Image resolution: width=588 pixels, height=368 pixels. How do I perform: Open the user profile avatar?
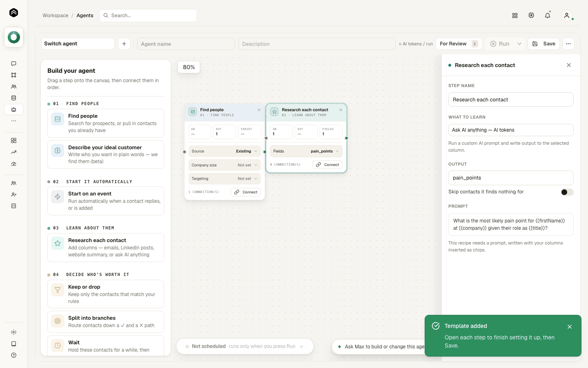(566, 16)
